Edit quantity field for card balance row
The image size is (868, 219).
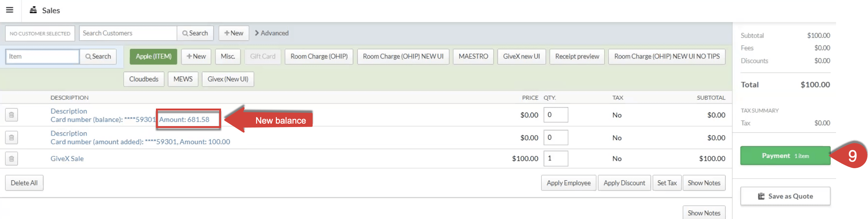[x=555, y=115]
